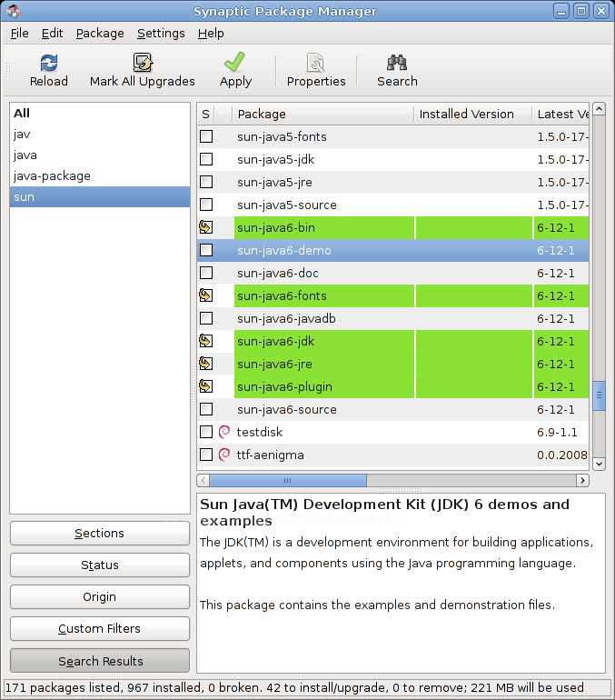
Task: Open the Settings menu
Action: click(161, 33)
